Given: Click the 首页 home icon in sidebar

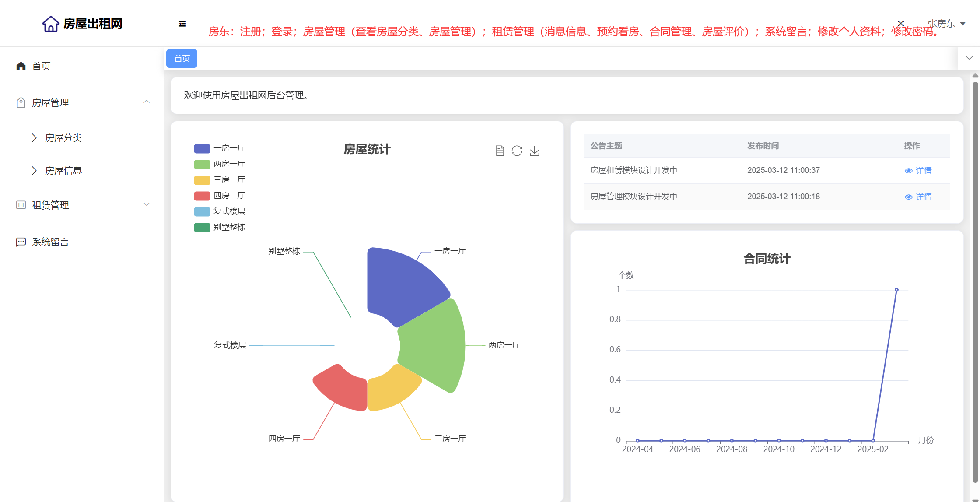Looking at the screenshot, I should 21,66.
